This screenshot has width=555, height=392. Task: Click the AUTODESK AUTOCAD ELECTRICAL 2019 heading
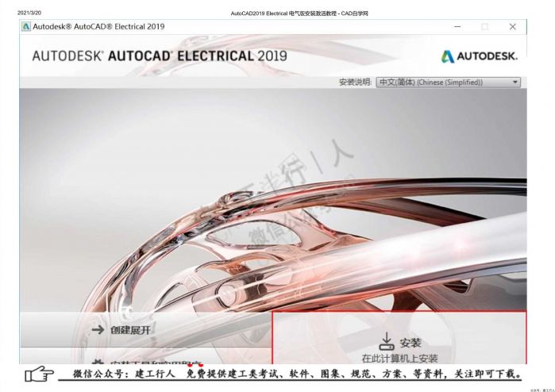coord(160,56)
